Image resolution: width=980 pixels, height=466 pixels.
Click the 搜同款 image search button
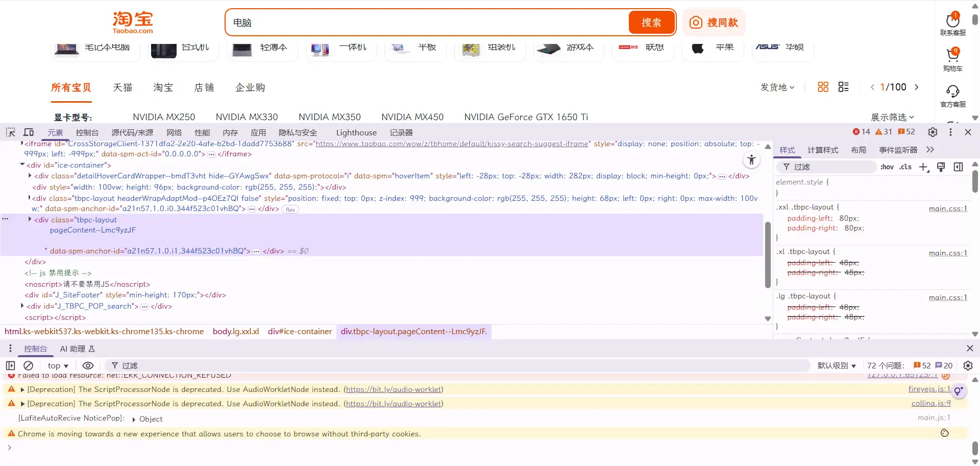714,22
